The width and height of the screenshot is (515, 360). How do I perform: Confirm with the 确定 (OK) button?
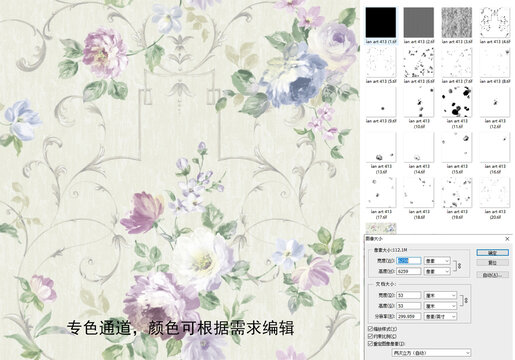pos(492,253)
